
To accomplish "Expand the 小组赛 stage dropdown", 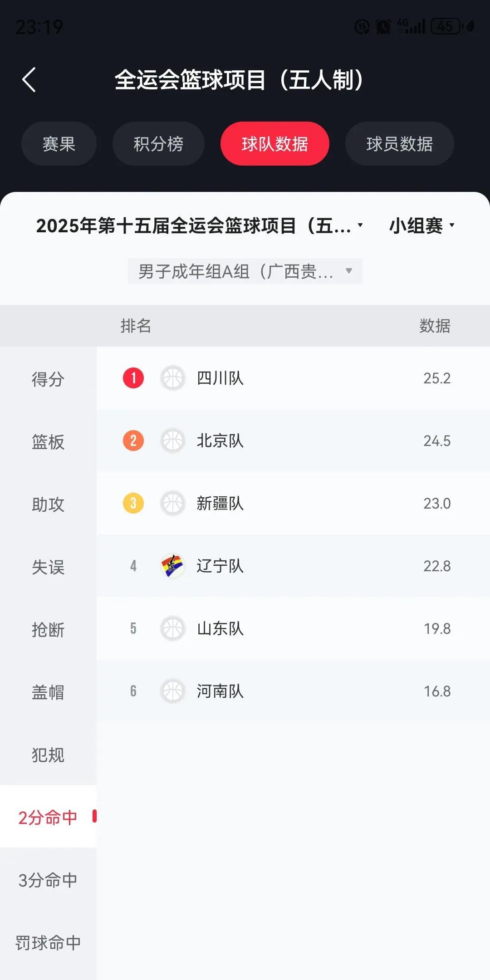I will 422,225.
